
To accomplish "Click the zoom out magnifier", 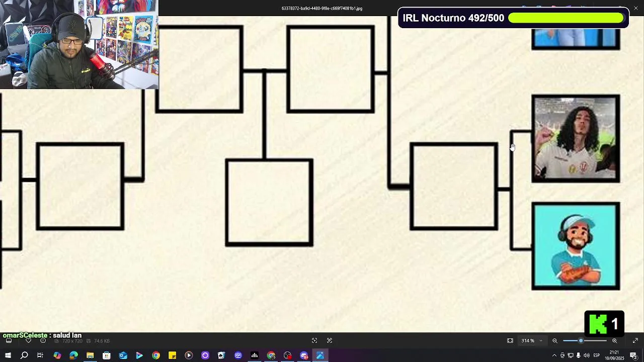I will click(x=555, y=341).
